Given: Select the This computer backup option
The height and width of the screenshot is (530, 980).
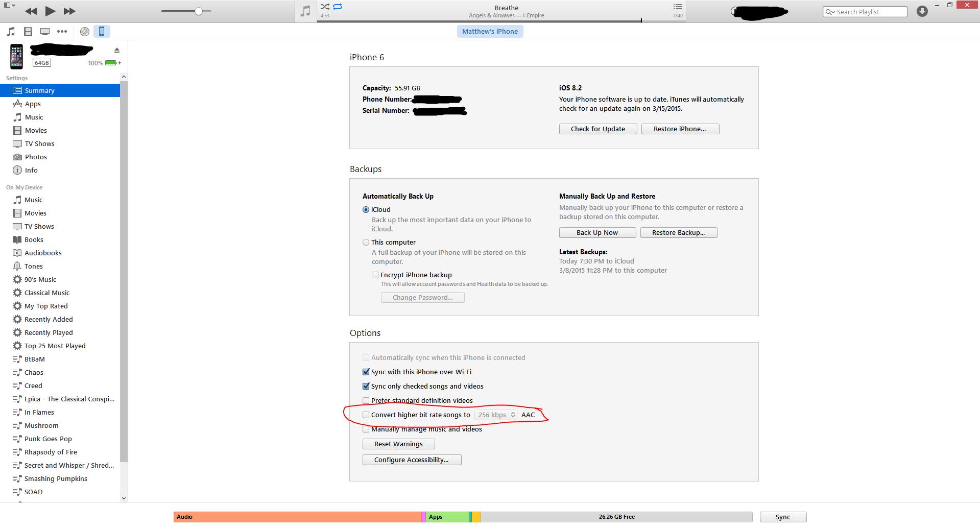Looking at the screenshot, I should 366,243.
